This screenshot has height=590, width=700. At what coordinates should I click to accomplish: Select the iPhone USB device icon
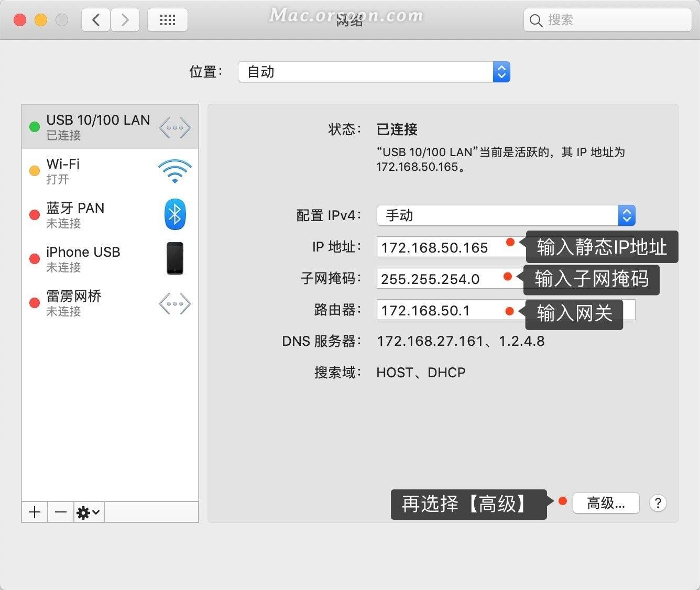point(174,258)
